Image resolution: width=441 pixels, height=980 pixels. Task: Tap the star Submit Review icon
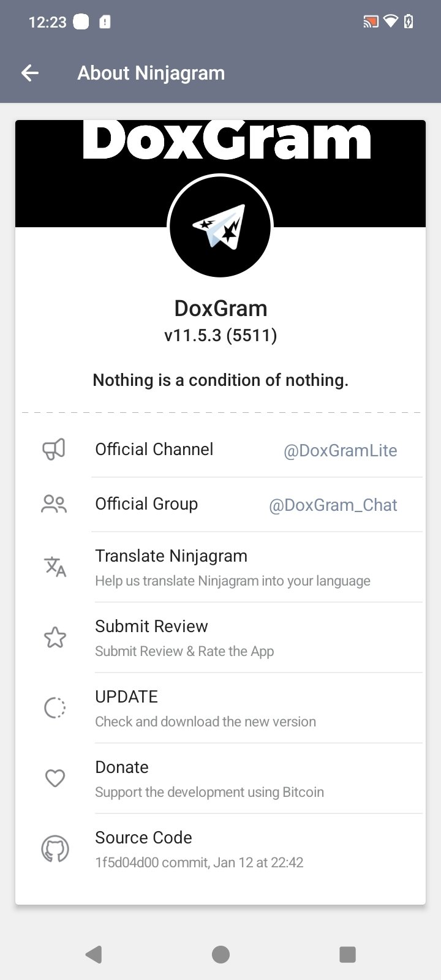(55, 638)
